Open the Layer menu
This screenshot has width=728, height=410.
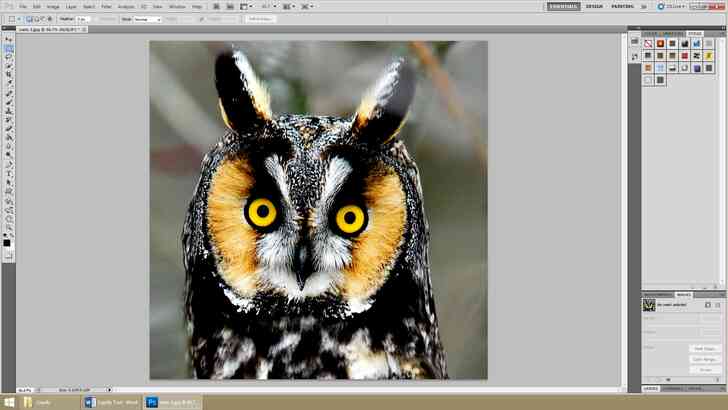click(x=71, y=7)
